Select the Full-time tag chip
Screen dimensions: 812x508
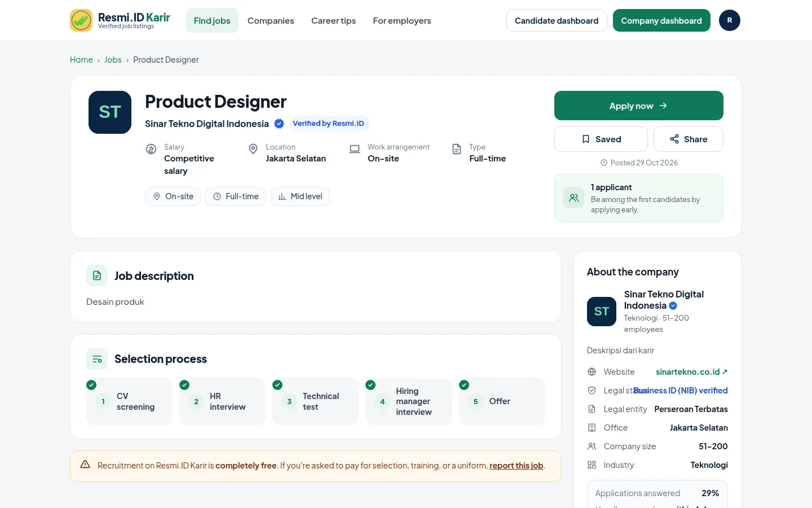pos(236,196)
